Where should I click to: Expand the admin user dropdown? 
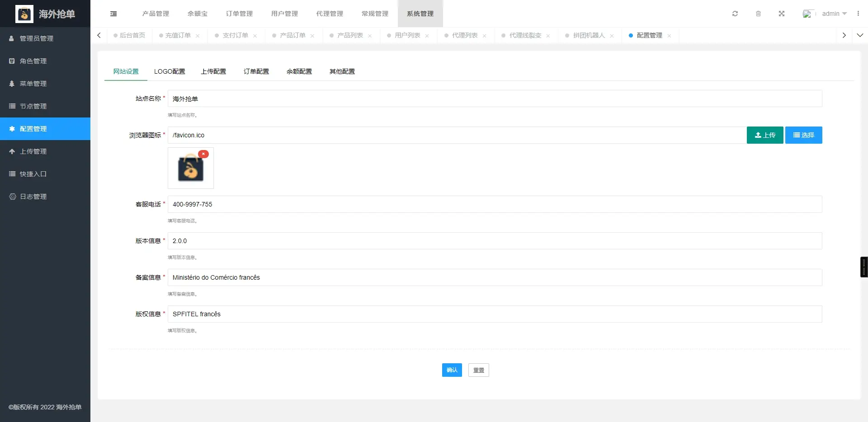point(834,14)
